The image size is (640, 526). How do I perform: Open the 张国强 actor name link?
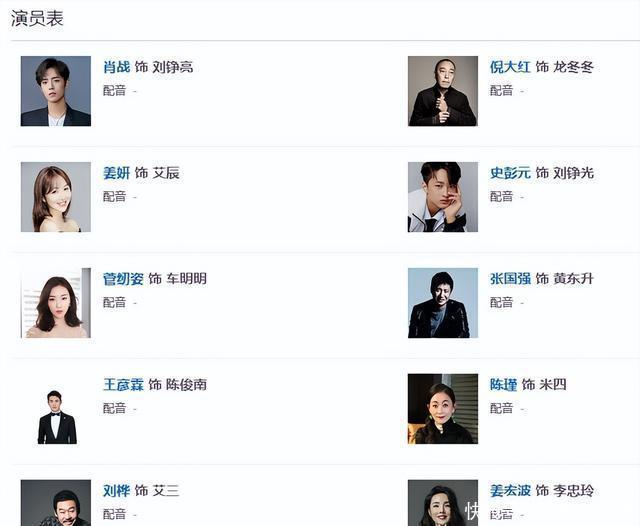510,279
